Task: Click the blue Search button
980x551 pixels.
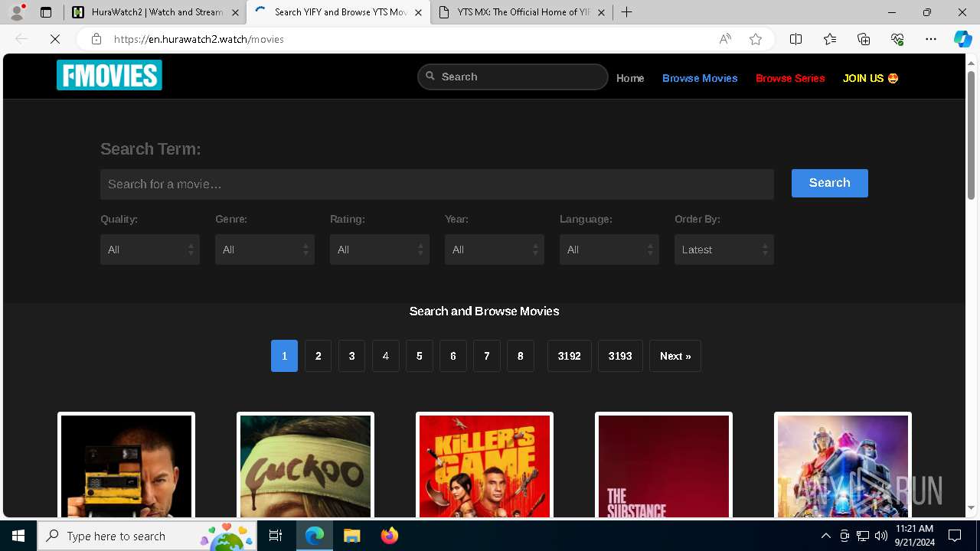Action: 830,183
